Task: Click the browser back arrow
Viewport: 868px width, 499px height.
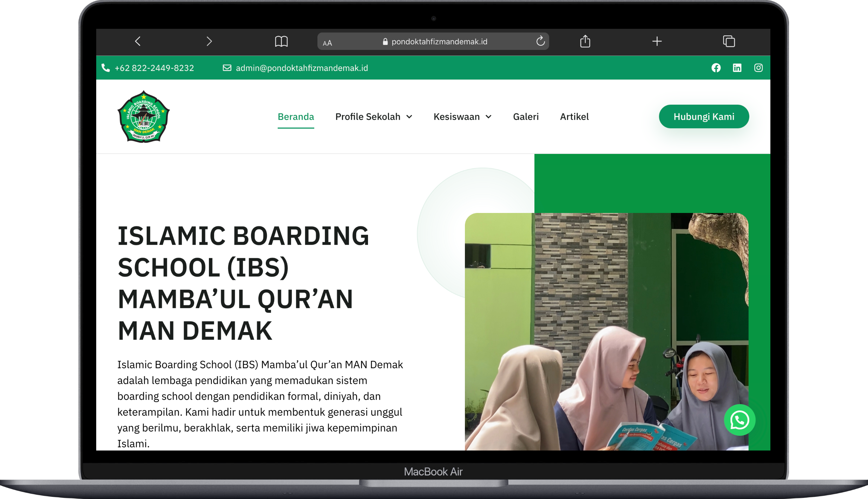Action: pos(138,41)
